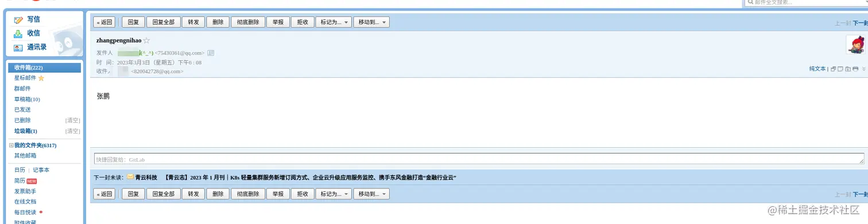The image size is (868, 224).
Task: Click the save-to-folder icon near print
Action: (x=847, y=69)
